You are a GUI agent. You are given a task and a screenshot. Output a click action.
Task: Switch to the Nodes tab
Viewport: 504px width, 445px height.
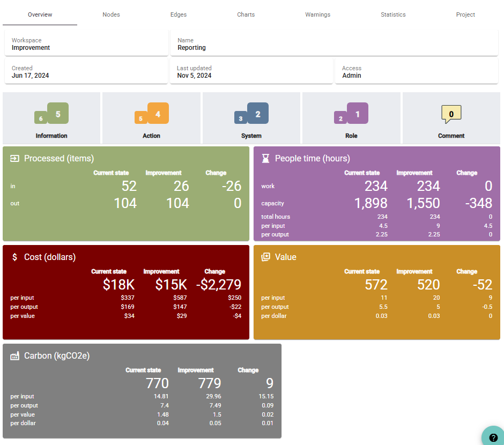[111, 14]
